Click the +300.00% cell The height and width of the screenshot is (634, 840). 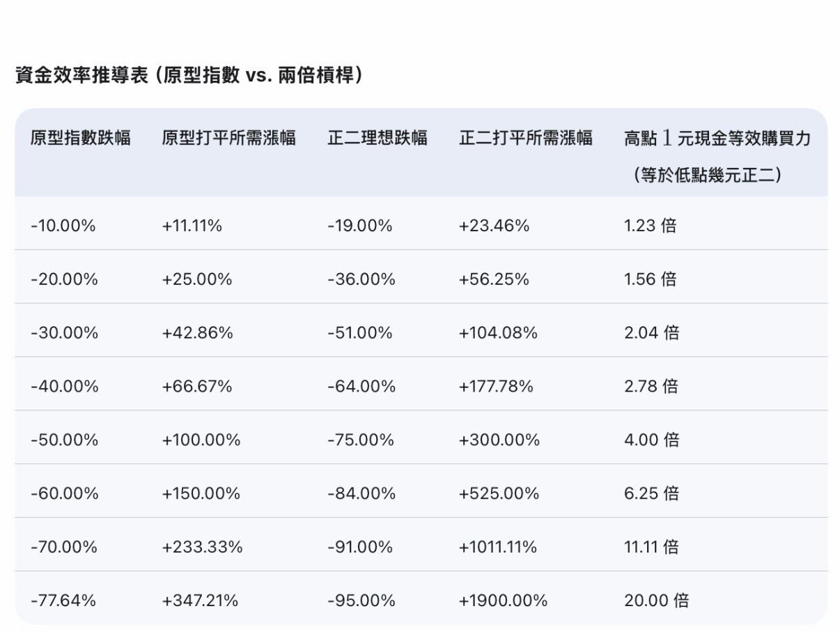(x=499, y=440)
